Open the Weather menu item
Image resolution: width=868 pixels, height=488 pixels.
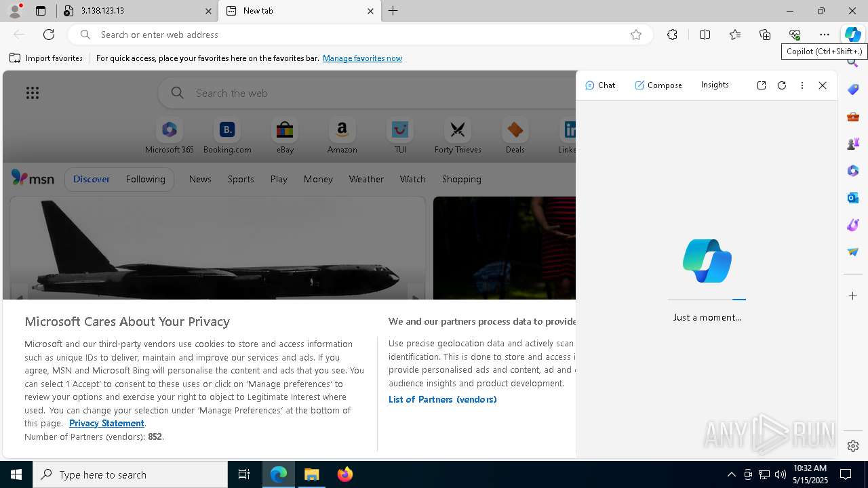[x=366, y=179]
